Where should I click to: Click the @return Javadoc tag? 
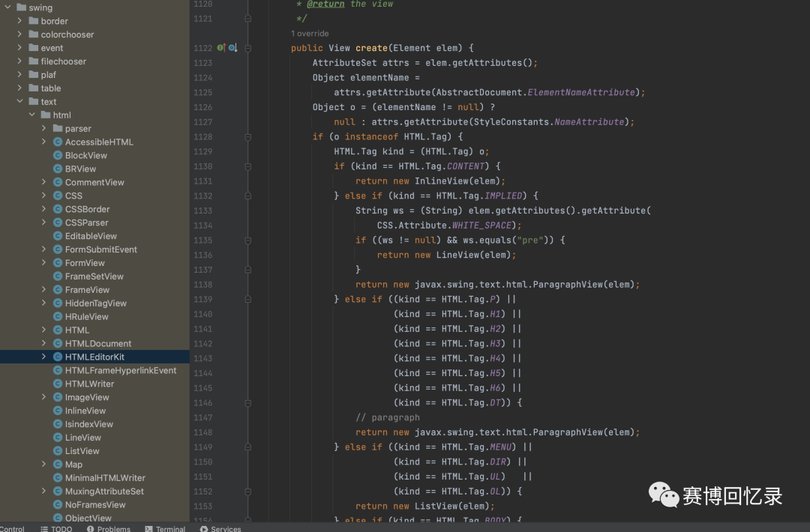tap(325, 4)
